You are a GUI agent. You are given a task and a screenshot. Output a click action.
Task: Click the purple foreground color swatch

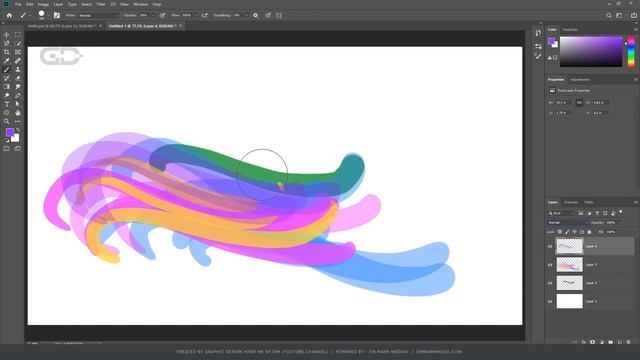pos(10,132)
